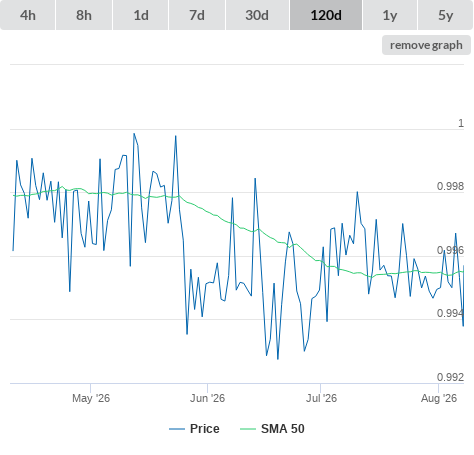
Task: Choose the 1d time range tab
Action: 141,15
